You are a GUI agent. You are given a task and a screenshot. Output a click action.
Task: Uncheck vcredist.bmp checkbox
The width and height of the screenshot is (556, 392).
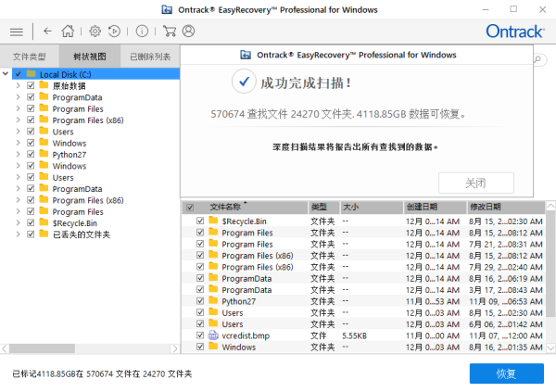coord(200,335)
